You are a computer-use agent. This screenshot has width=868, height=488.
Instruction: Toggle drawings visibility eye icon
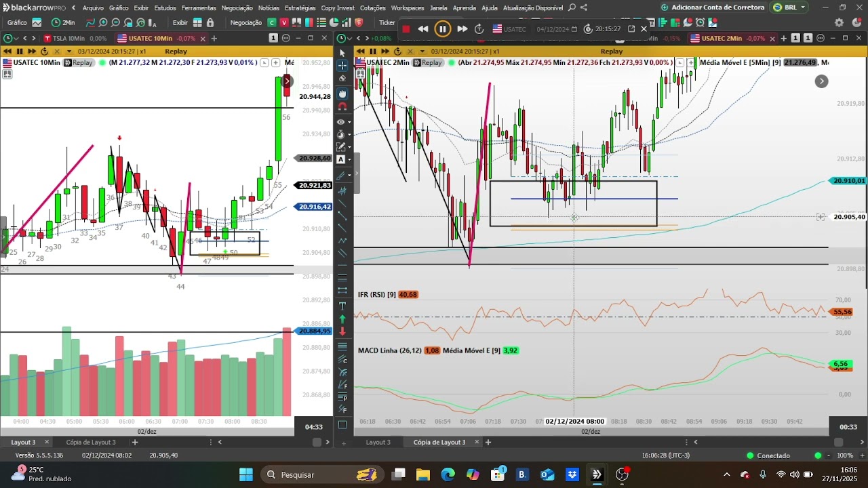point(340,122)
